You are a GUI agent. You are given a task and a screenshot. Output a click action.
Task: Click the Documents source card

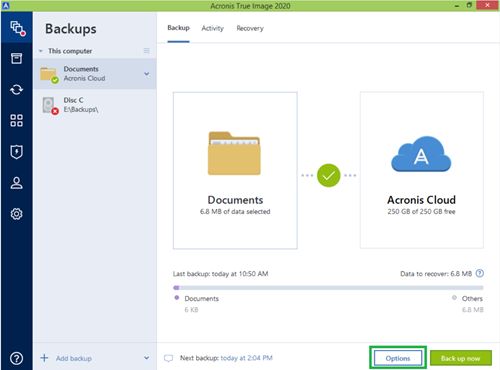point(235,170)
